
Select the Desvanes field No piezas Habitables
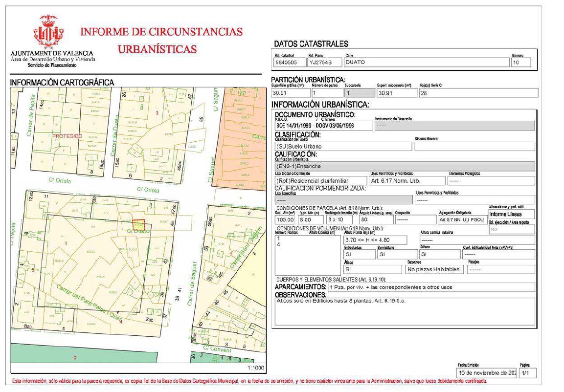435,269
